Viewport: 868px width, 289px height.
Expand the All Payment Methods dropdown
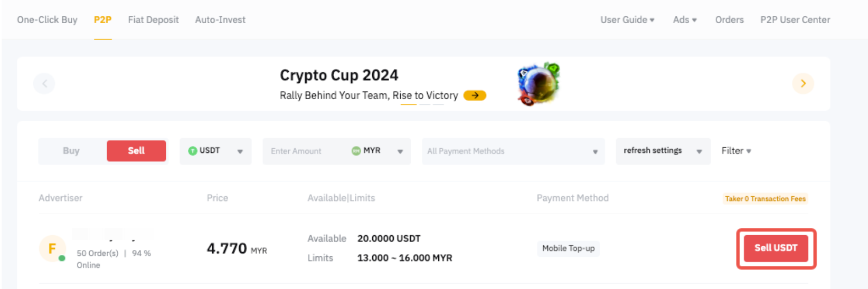tap(513, 151)
